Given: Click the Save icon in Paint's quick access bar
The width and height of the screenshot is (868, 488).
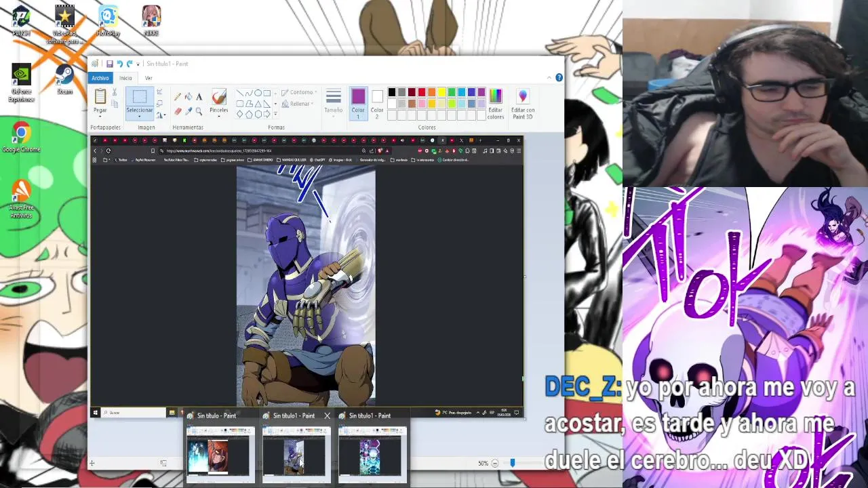Looking at the screenshot, I should (109, 64).
